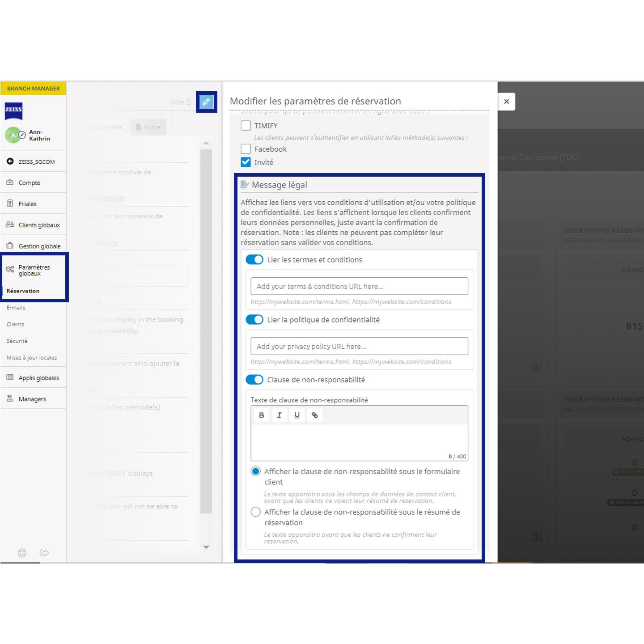Click scrollbar down arrow in background panel
The width and height of the screenshot is (644, 644).
206,547
